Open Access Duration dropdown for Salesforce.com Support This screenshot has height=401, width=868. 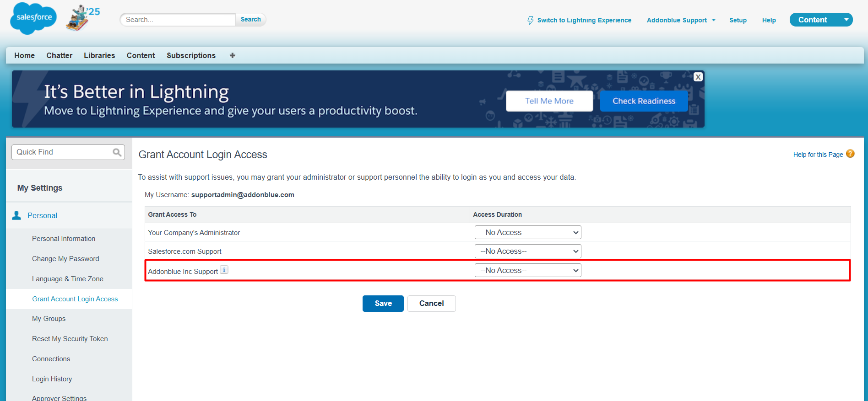(x=528, y=251)
